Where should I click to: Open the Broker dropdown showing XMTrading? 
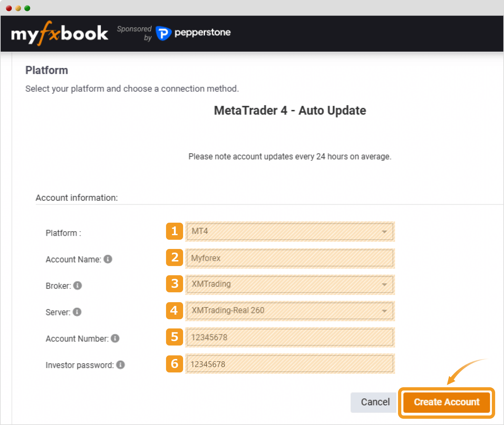290,284
